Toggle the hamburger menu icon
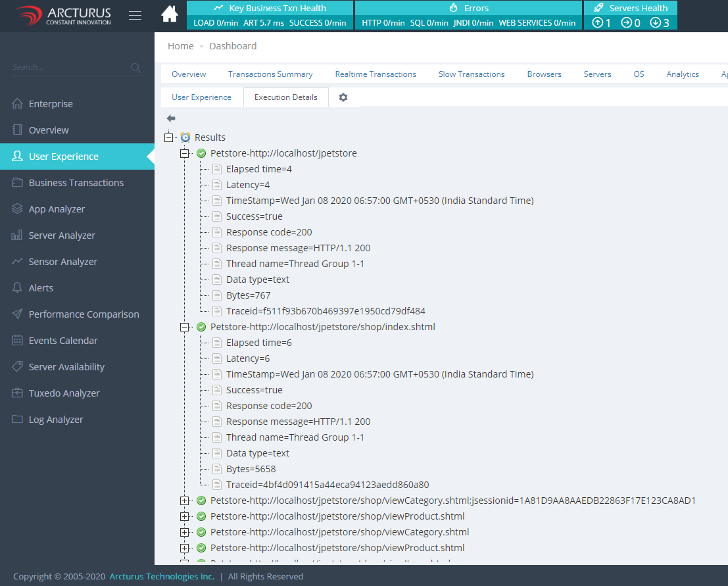 [135, 15]
